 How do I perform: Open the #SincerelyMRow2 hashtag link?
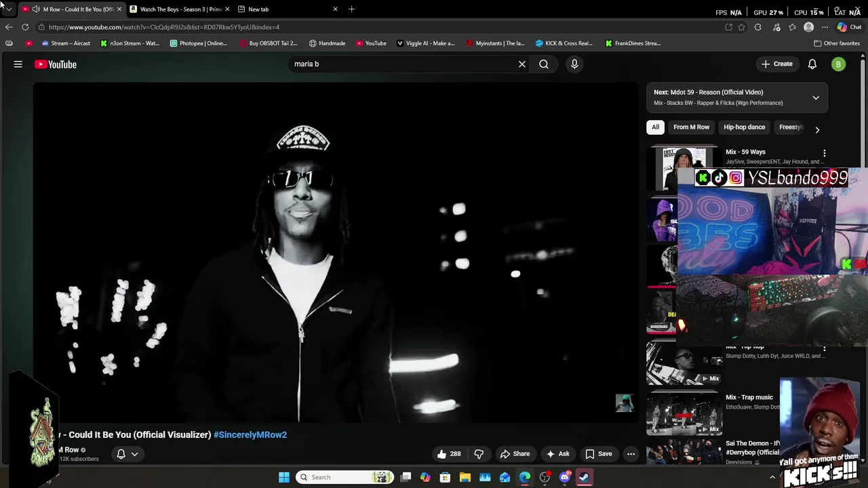point(250,435)
